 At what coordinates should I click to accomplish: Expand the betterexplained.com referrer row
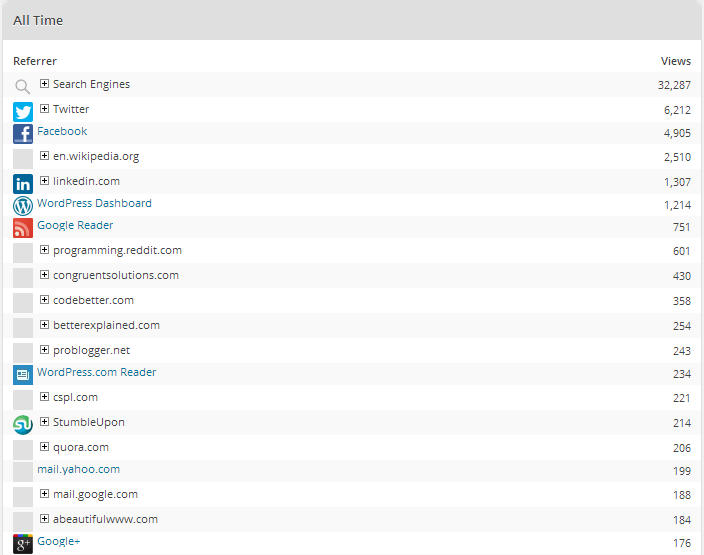coord(44,325)
